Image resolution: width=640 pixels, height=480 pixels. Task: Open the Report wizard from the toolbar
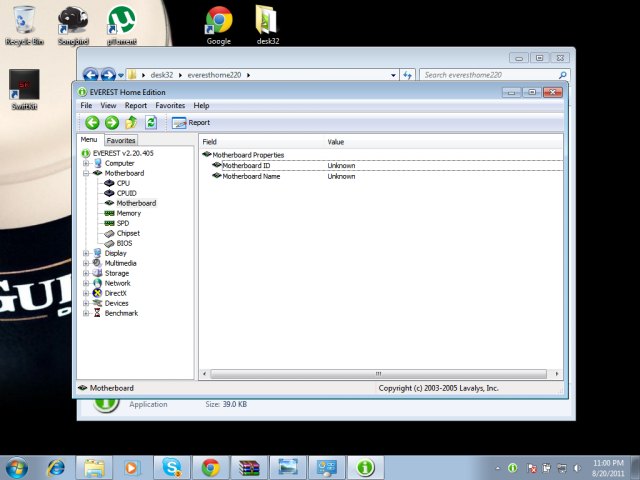(191, 122)
